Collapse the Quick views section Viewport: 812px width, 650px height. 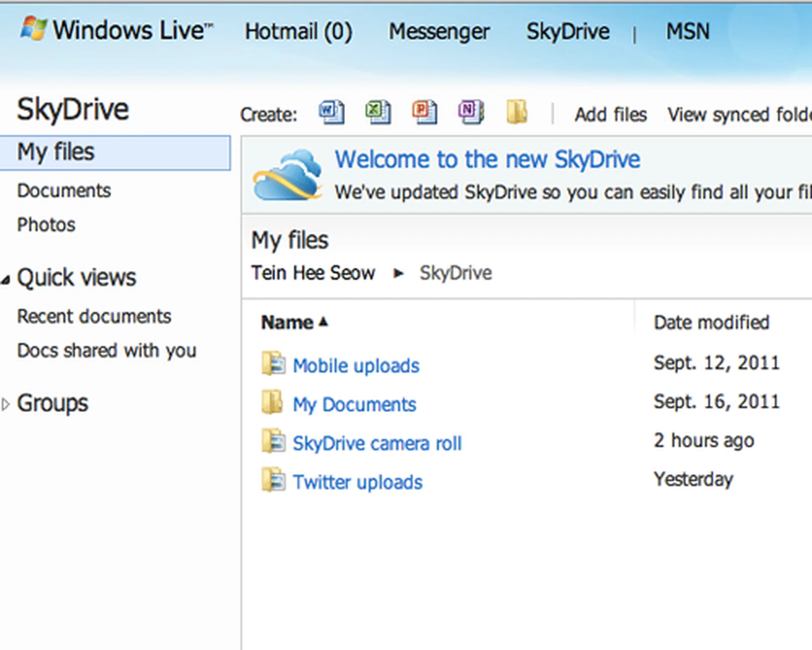pyautogui.click(x=6, y=280)
